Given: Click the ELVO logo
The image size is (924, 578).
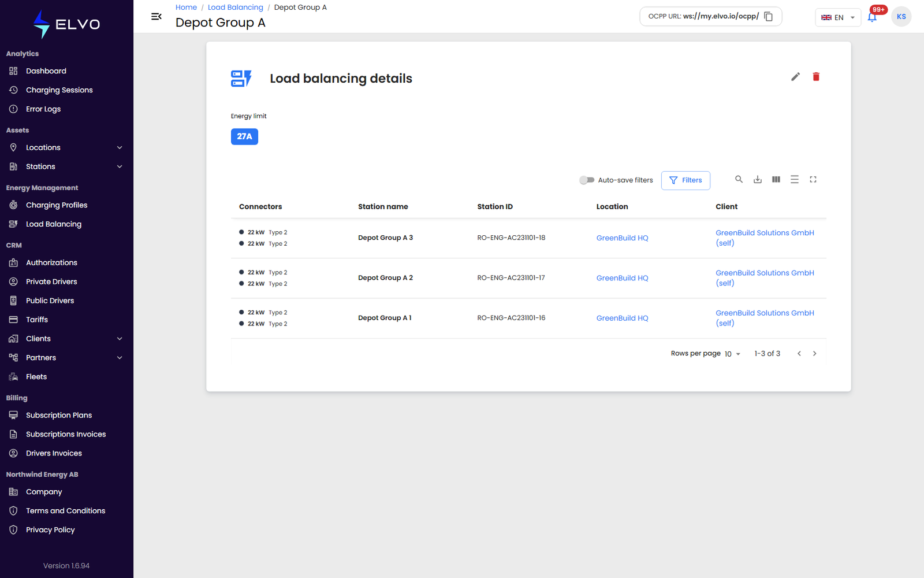Looking at the screenshot, I should [x=66, y=24].
